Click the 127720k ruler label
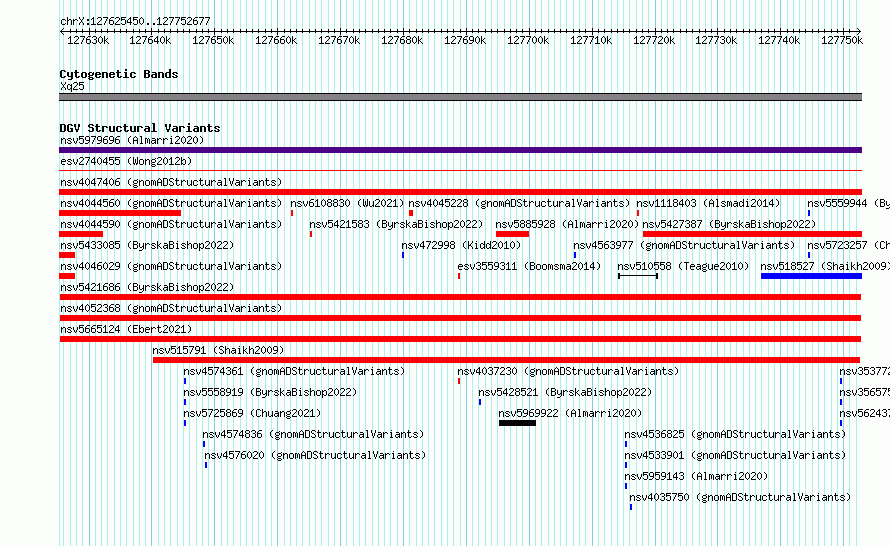This screenshot has height=546, width=890. pyautogui.click(x=654, y=40)
